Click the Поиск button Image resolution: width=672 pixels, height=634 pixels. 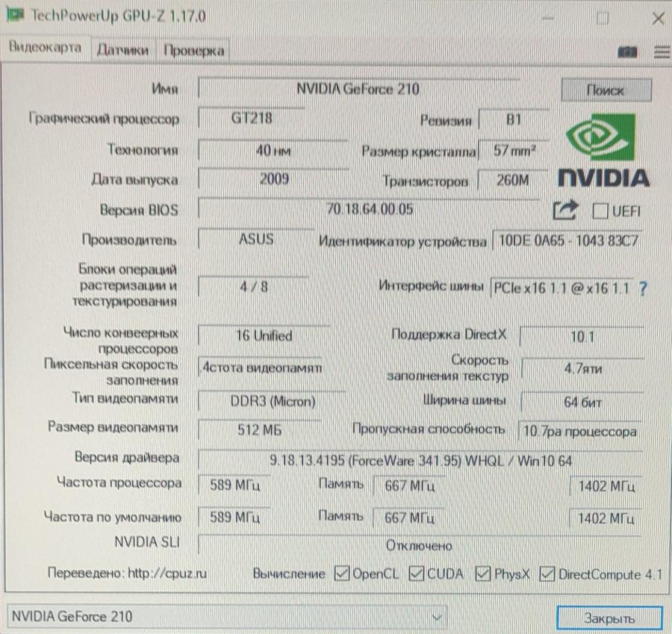[606, 90]
